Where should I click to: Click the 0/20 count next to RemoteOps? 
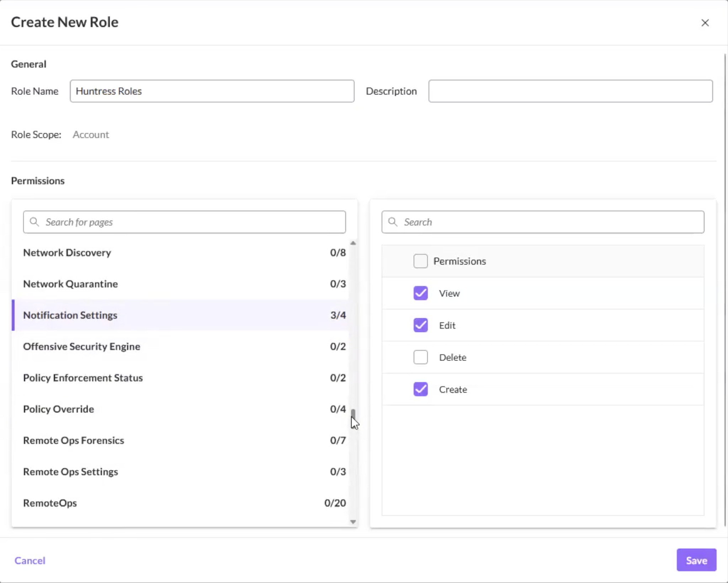[x=335, y=503]
